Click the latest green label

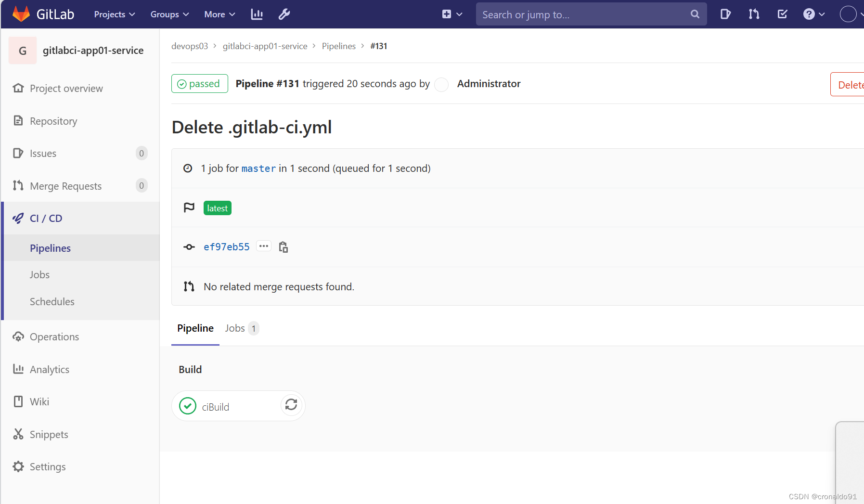(x=217, y=208)
